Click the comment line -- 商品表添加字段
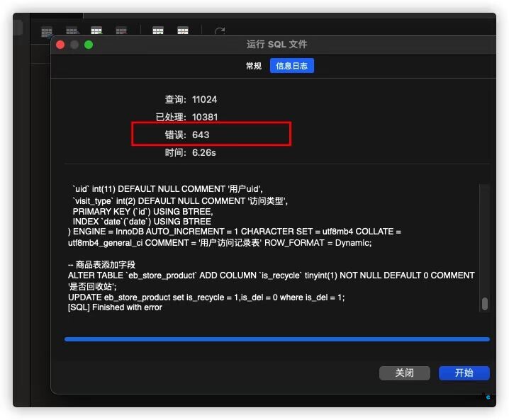 (x=101, y=265)
